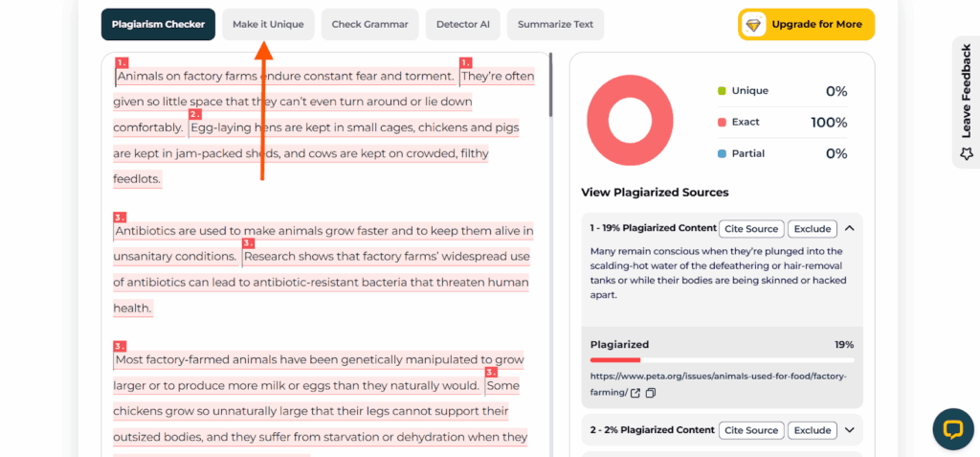
Task: Open the Check Grammar tab
Action: pos(370,24)
